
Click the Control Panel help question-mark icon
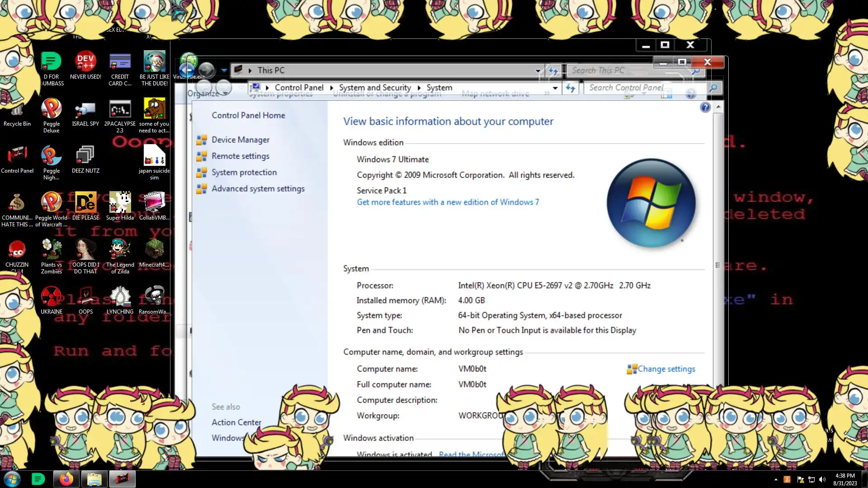[x=705, y=108]
